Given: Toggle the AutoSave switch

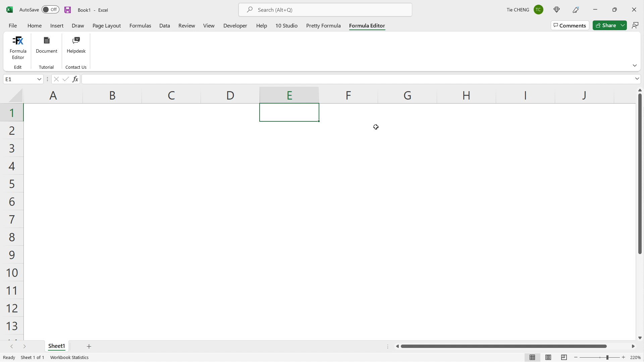Looking at the screenshot, I should (x=50, y=10).
